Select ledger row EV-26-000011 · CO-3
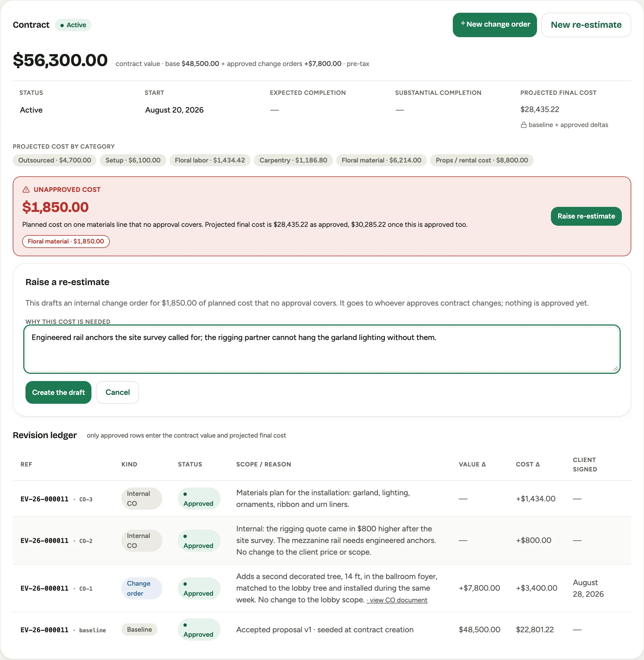This screenshot has width=644, height=660. click(322, 499)
